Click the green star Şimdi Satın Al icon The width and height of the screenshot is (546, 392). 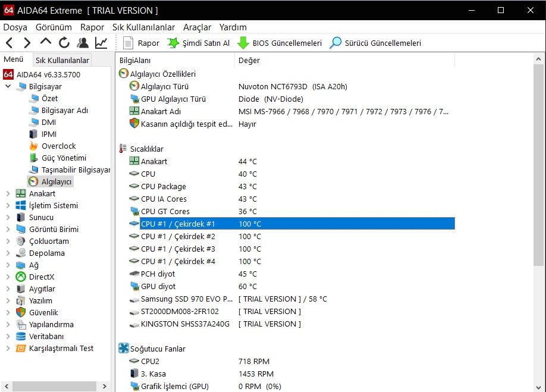point(173,43)
